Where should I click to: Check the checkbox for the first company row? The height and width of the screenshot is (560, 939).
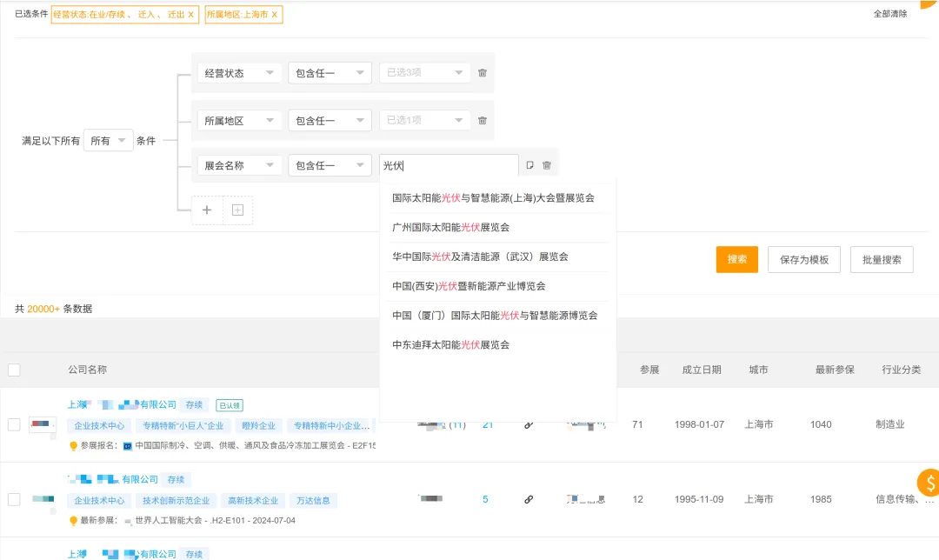pyautogui.click(x=14, y=424)
